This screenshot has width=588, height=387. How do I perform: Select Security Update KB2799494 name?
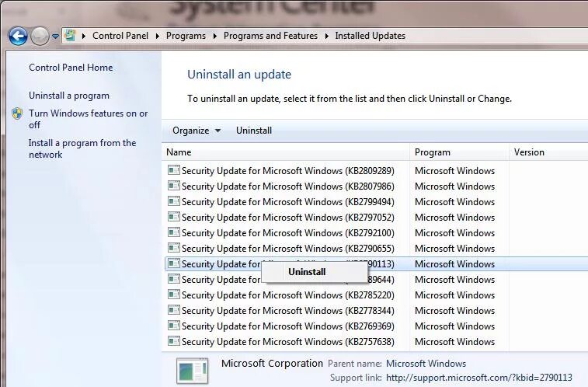(288, 202)
